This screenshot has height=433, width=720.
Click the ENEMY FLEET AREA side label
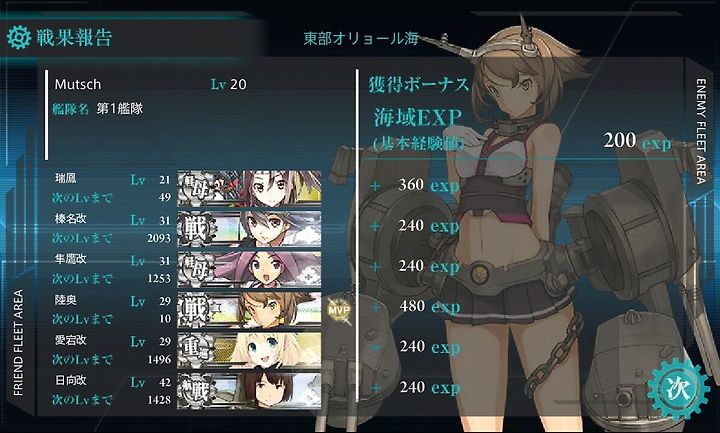(x=701, y=131)
